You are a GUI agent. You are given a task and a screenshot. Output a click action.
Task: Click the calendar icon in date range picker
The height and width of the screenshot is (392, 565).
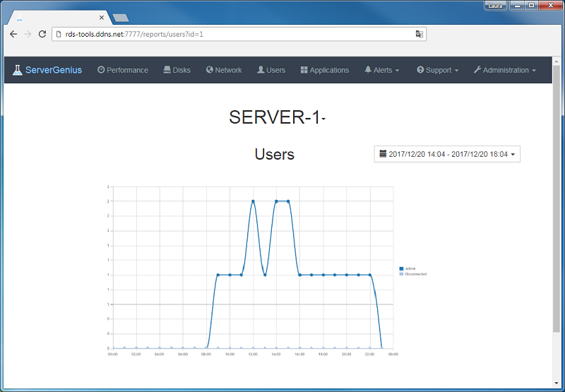tap(383, 154)
